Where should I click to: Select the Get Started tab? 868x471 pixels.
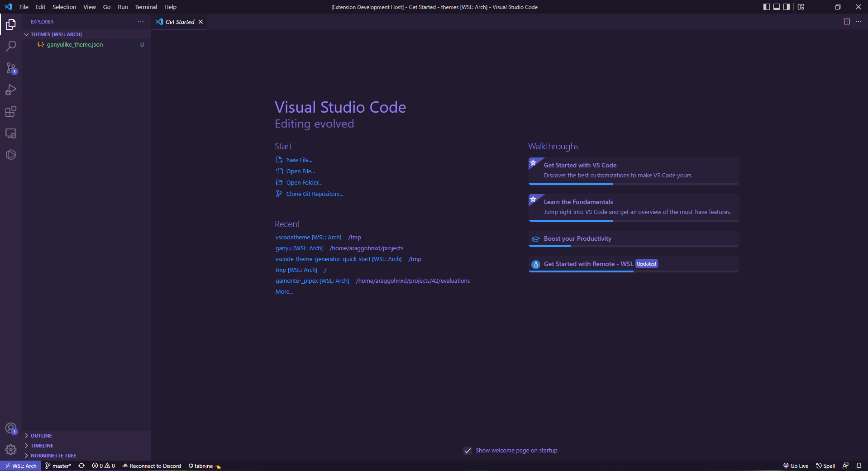(x=180, y=22)
